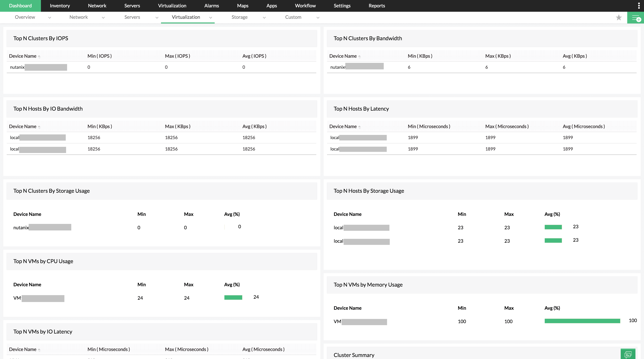
Task: Open the Reports menu
Action: click(377, 6)
